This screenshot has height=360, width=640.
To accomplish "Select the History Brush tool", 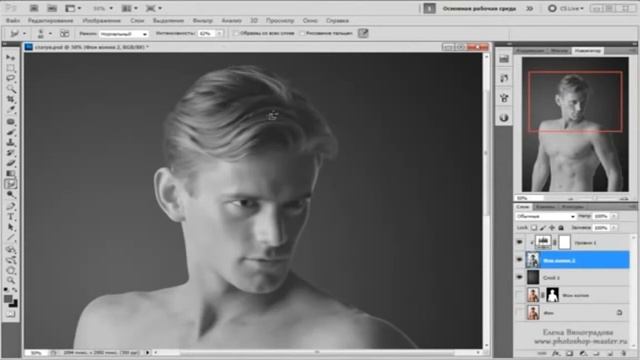I will tap(11, 153).
